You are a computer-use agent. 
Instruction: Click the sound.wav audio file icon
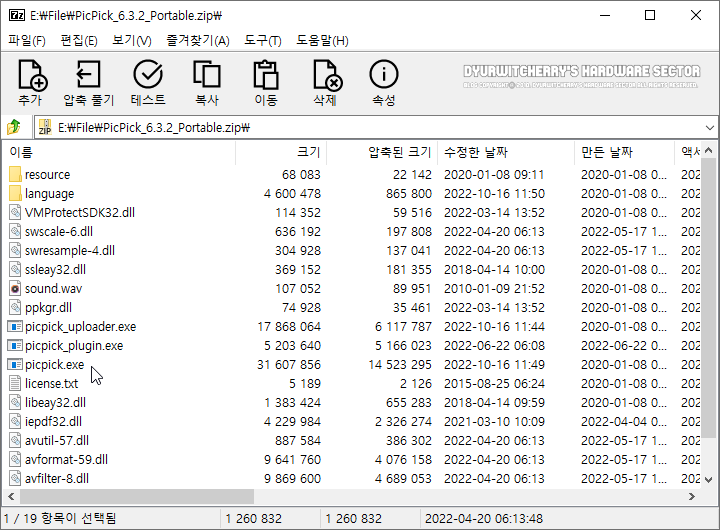coord(15,288)
